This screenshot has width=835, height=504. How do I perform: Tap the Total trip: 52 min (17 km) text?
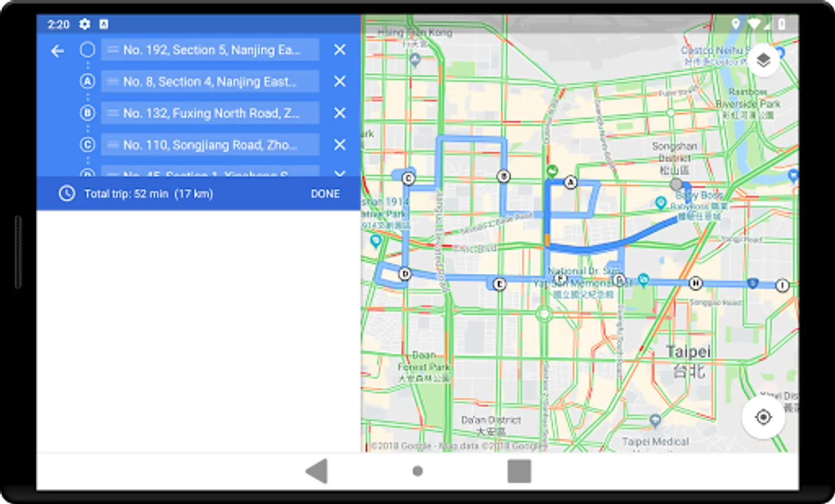click(x=148, y=194)
